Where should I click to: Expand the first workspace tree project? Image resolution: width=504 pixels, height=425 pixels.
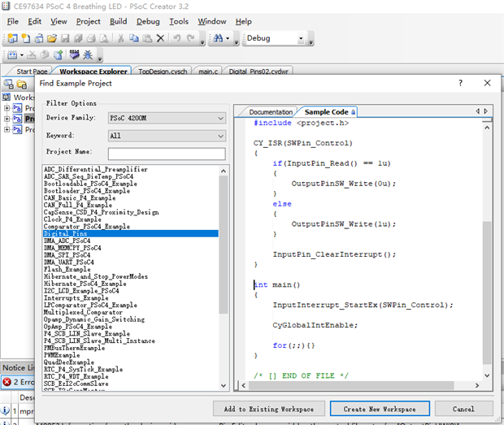7,108
